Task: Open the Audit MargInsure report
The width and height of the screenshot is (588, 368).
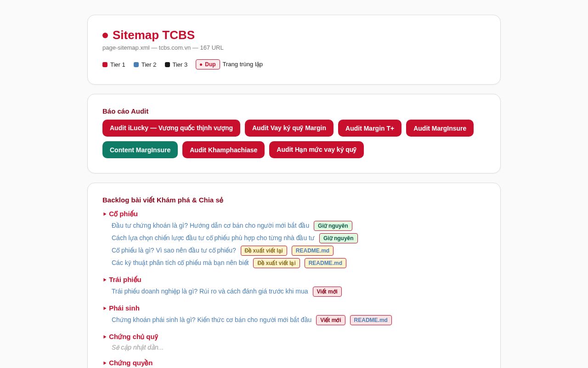Action: (x=440, y=128)
